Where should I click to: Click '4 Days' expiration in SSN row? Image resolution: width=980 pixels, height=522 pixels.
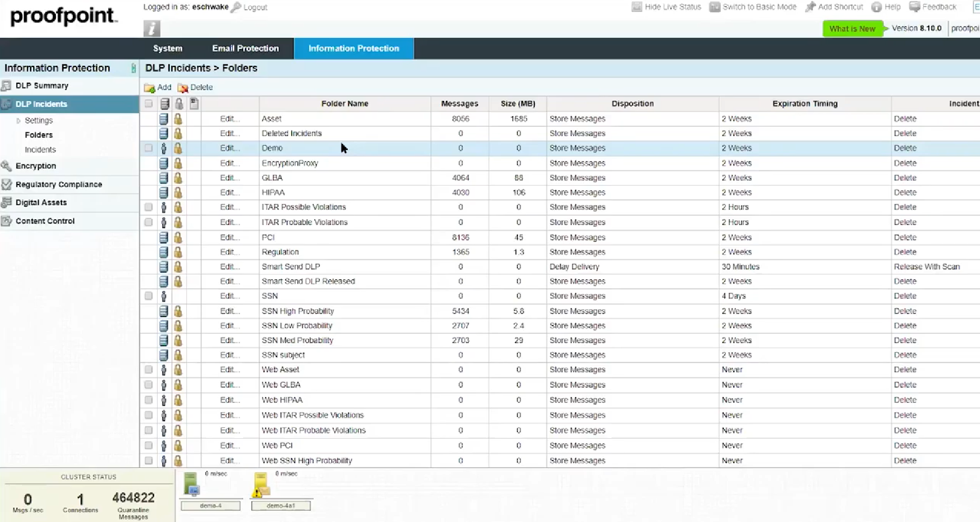(734, 296)
